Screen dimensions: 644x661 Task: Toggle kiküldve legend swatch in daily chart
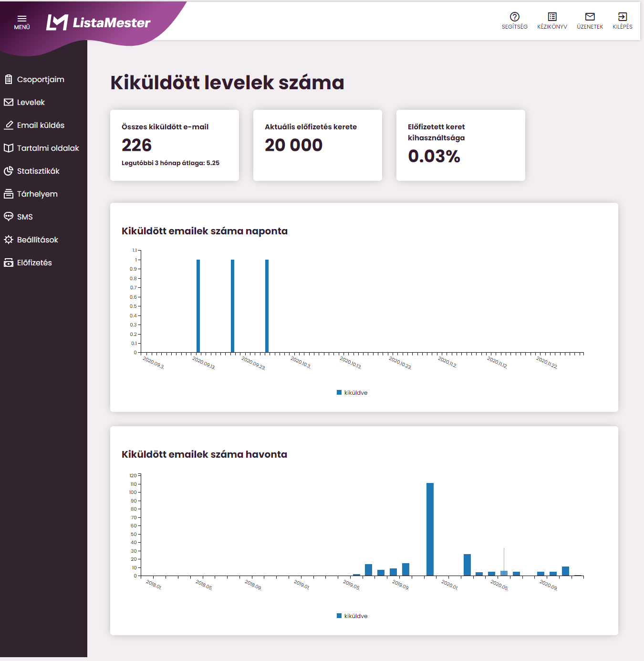tap(339, 392)
